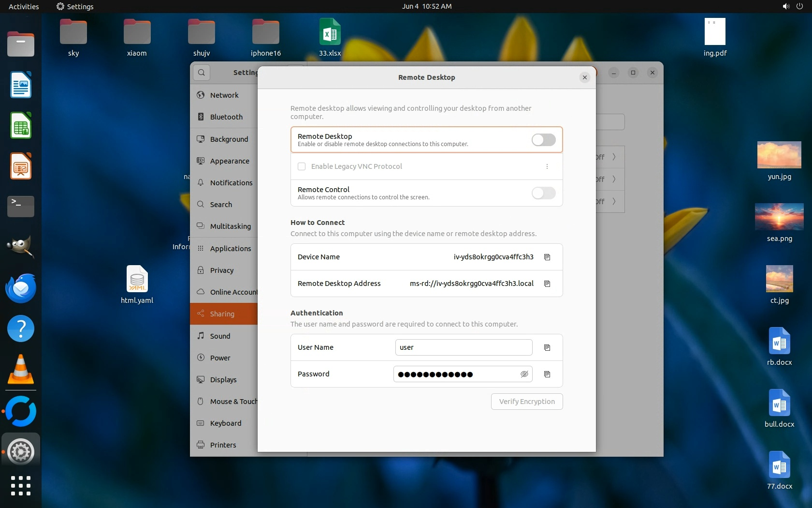Copy the User Name value
The height and width of the screenshot is (508, 812).
(x=547, y=347)
